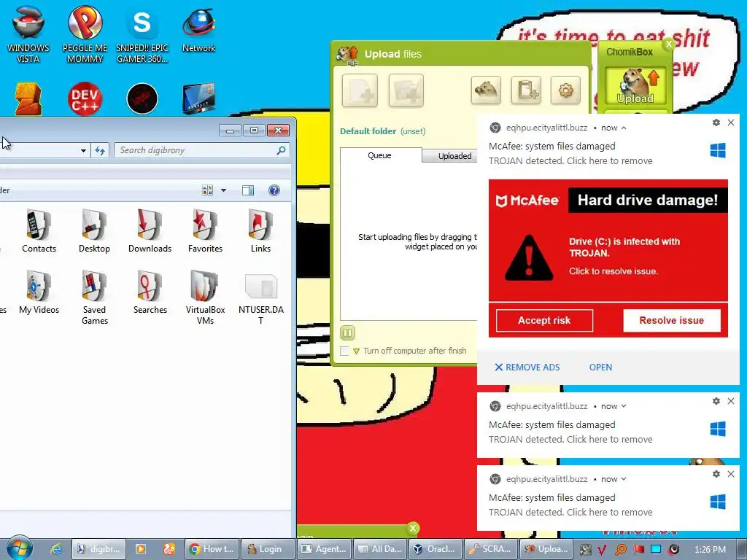Open the Desktop folder in Explorer
The height and width of the screenshot is (560, 747).
pyautogui.click(x=94, y=231)
